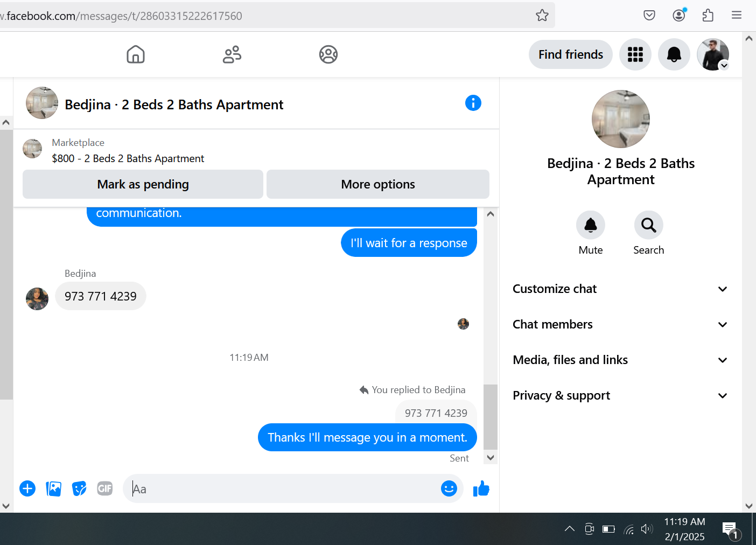Expand Privacy & support section

(x=620, y=395)
